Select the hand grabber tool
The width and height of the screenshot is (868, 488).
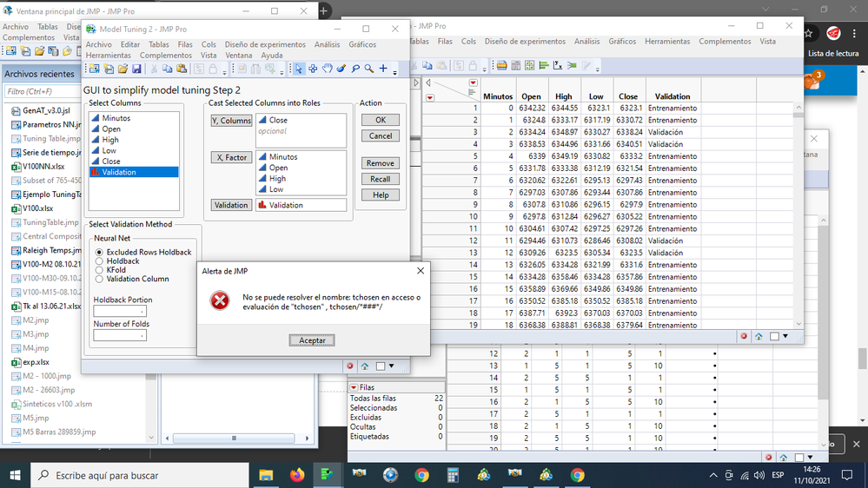(x=327, y=69)
